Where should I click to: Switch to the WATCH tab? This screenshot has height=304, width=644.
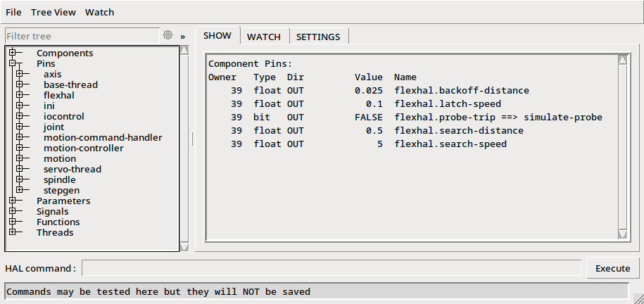[263, 37]
